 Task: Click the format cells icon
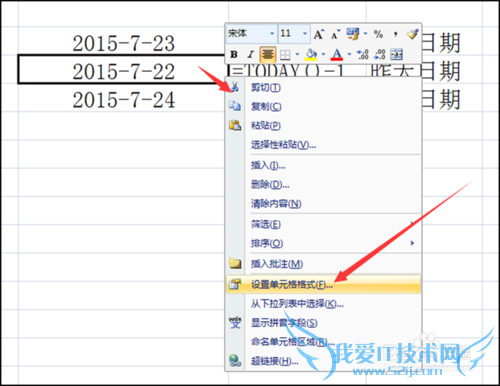point(235,284)
